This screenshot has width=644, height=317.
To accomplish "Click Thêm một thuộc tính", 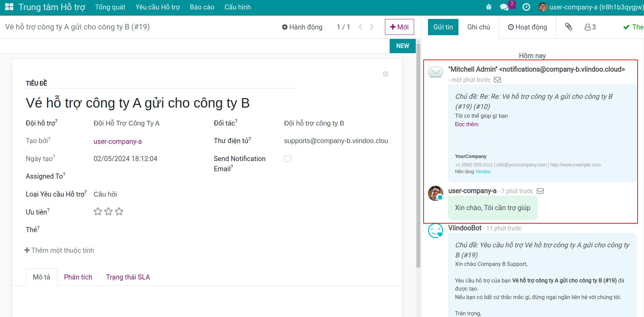I will tap(59, 250).
